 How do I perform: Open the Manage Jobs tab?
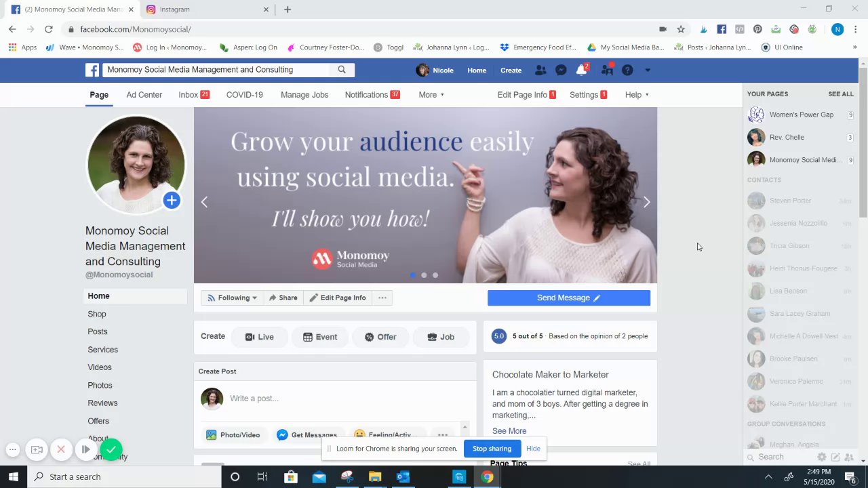pyautogui.click(x=304, y=95)
